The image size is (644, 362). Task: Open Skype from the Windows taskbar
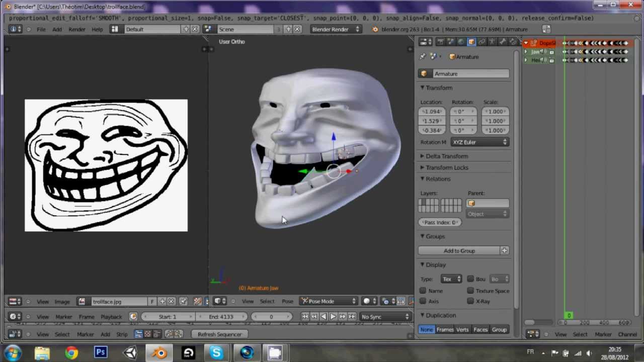217,352
